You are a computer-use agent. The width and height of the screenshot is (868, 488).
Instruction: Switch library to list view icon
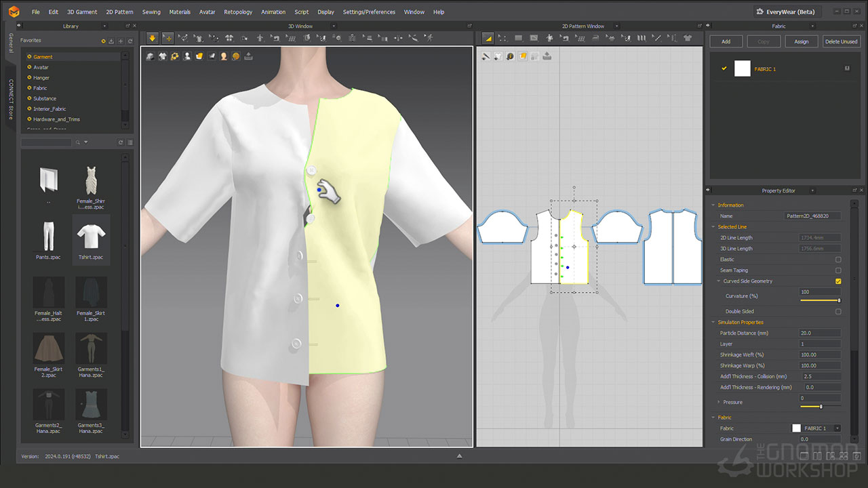[130, 142]
